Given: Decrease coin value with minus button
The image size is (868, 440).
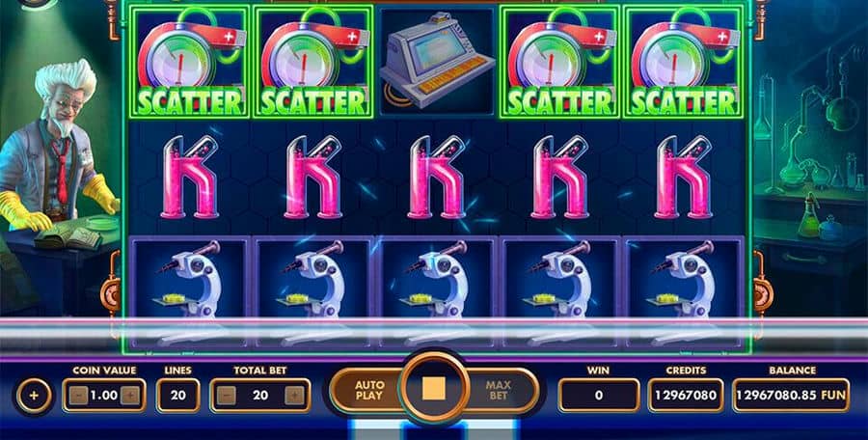Looking at the screenshot, I should coord(78,395).
